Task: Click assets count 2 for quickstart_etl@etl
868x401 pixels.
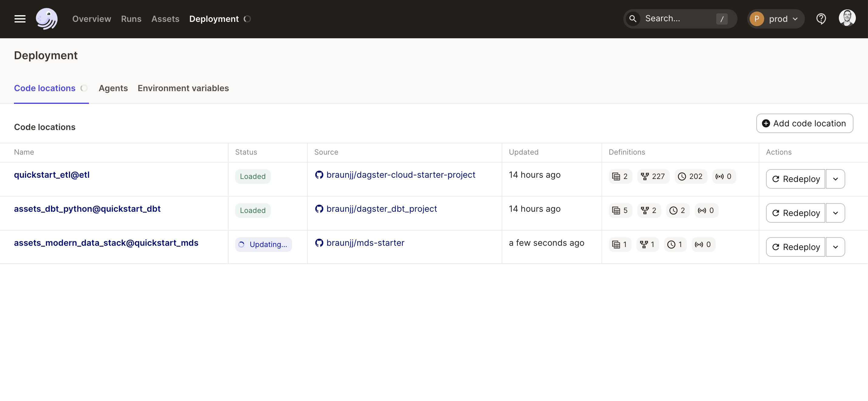Action: coord(620,177)
